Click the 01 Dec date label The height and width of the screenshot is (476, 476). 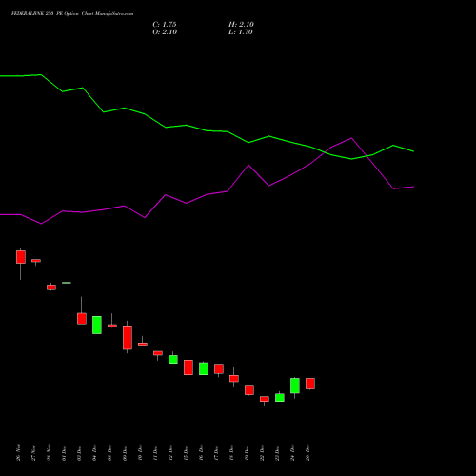64,453
